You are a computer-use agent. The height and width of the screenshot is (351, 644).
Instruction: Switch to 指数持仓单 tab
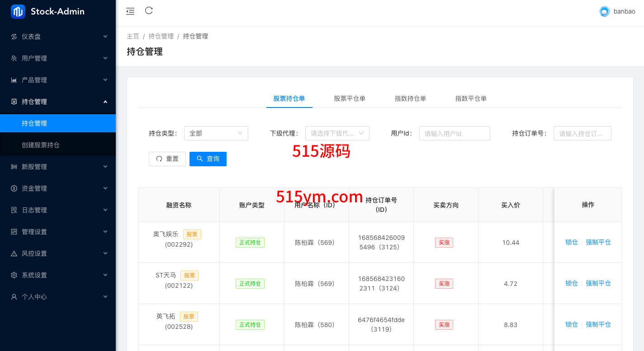tap(410, 98)
